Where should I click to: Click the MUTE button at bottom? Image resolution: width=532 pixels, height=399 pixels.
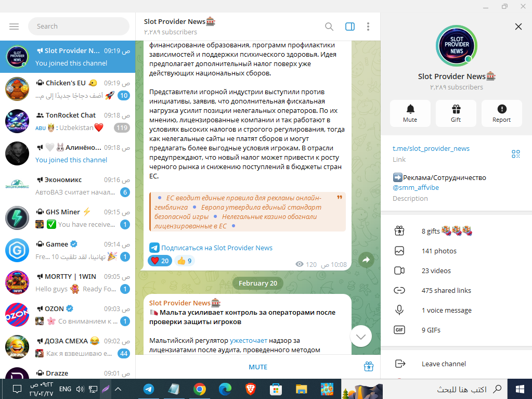258,367
